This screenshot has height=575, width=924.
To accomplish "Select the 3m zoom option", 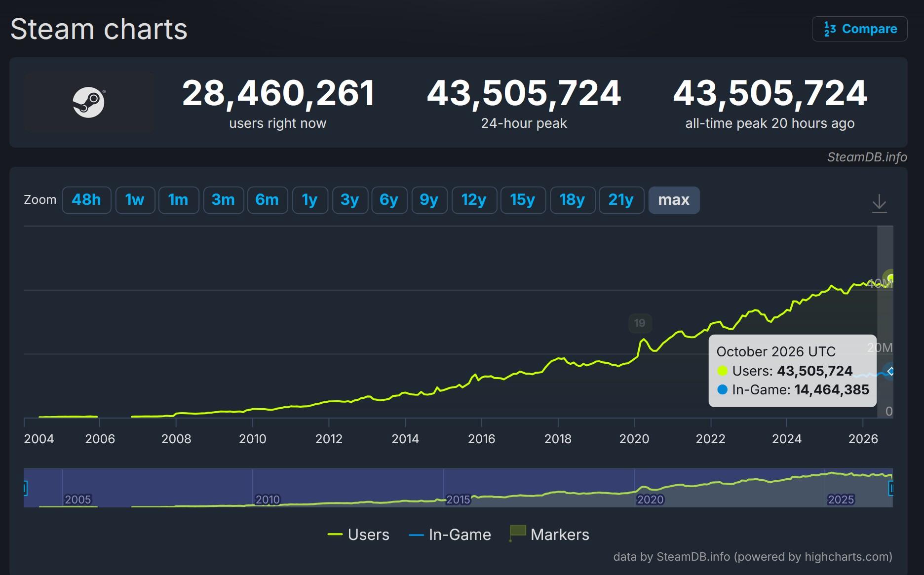I will 223,200.
